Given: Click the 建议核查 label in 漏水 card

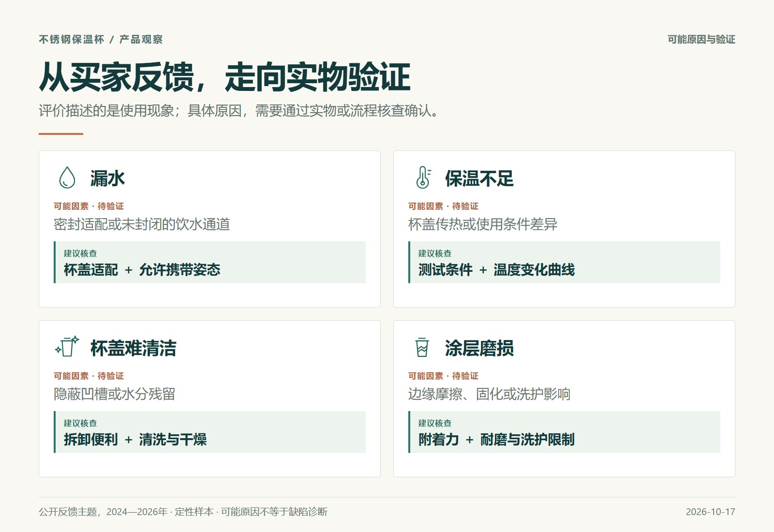Looking at the screenshot, I should pos(80,253).
